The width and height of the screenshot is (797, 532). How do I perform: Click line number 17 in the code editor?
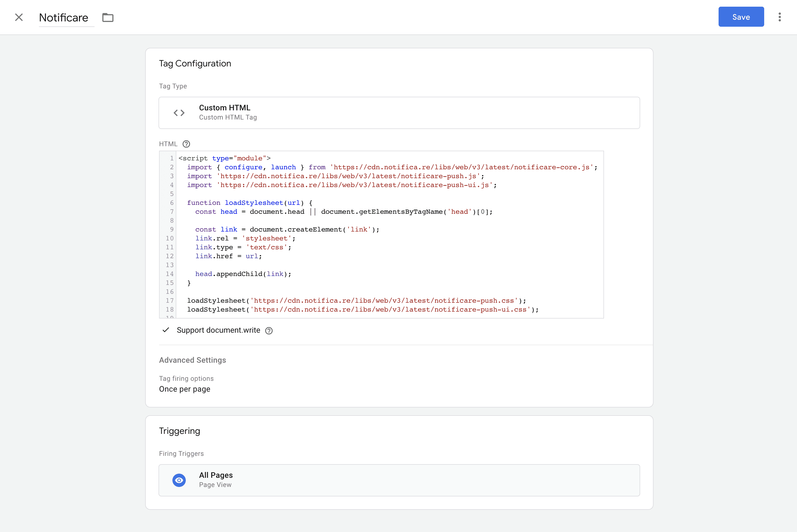[169, 301]
